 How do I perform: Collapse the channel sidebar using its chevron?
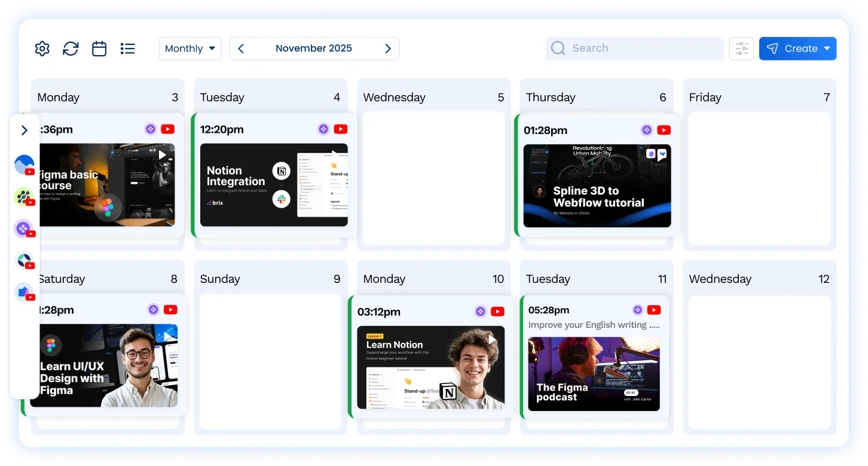[25, 130]
